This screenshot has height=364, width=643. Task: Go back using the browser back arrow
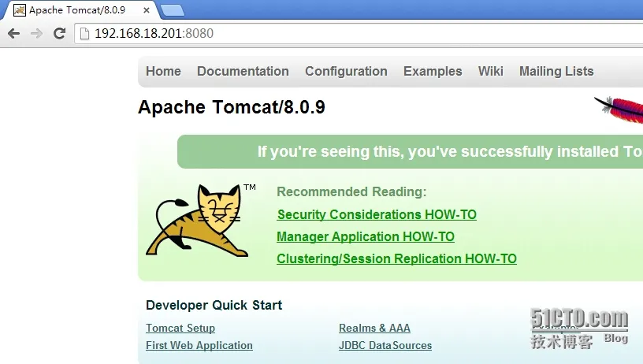14,33
